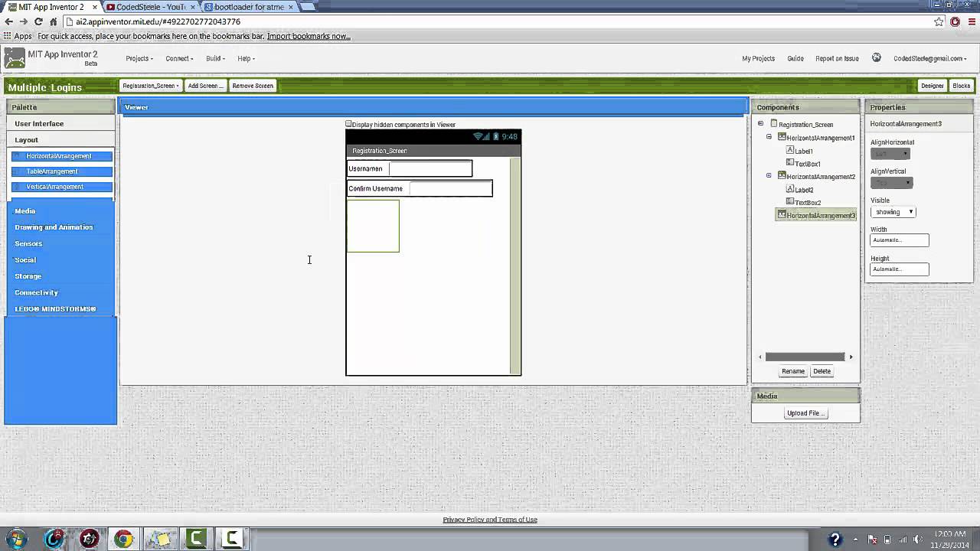Click the language globe icon in header
Image resolution: width=980 pixels, height=551 pixels.
(x=877, y=58)
